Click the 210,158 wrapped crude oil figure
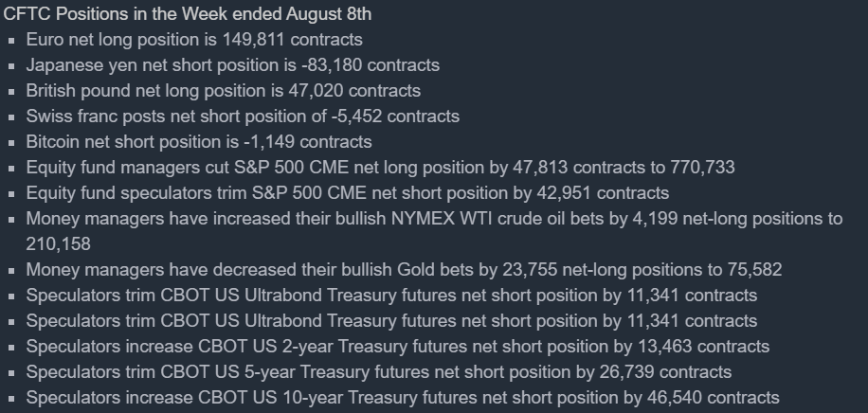This screenshot has width=868, height=413. pyautogui.click(x=59, y=244)
